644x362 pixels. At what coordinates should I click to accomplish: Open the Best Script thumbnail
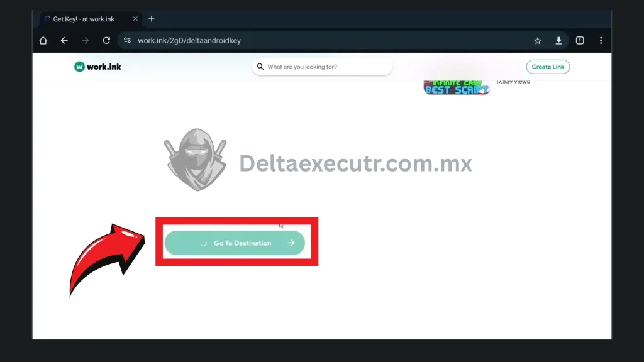coord(457,87)
